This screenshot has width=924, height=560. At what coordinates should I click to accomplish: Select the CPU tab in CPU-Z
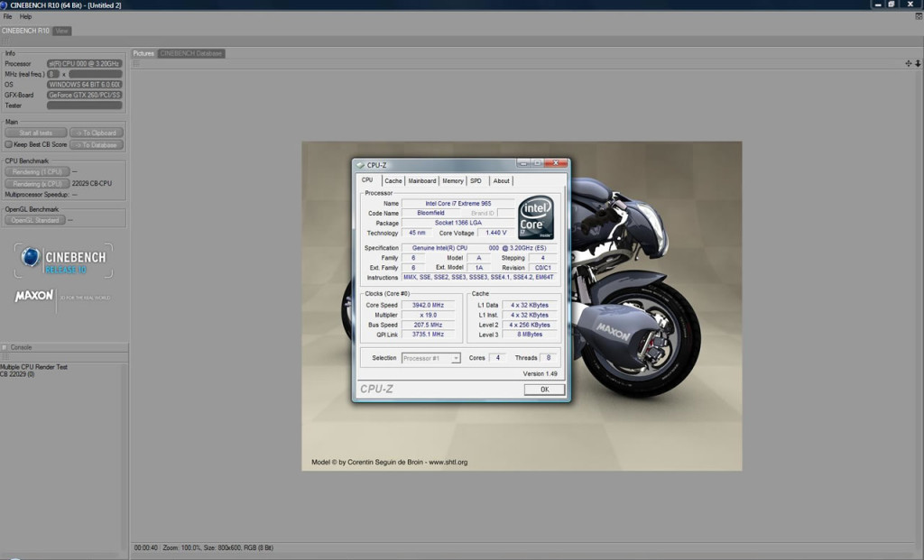368,180
